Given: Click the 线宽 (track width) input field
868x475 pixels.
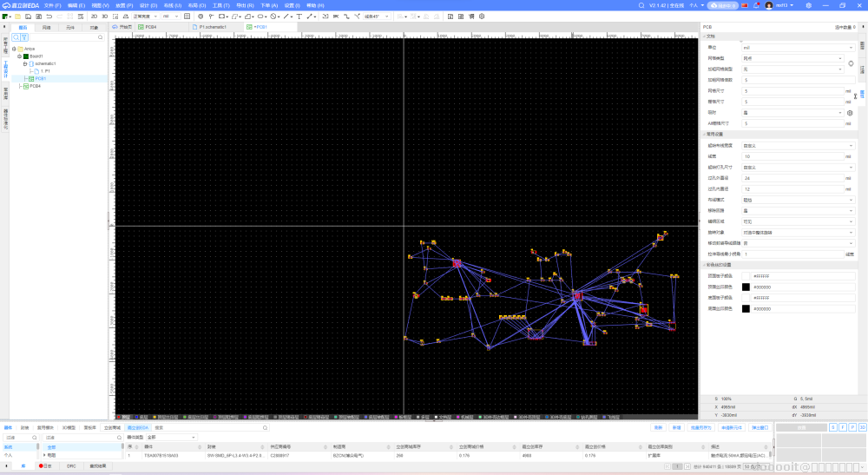Looking at the screenshot, I should (x=791, y=156).
